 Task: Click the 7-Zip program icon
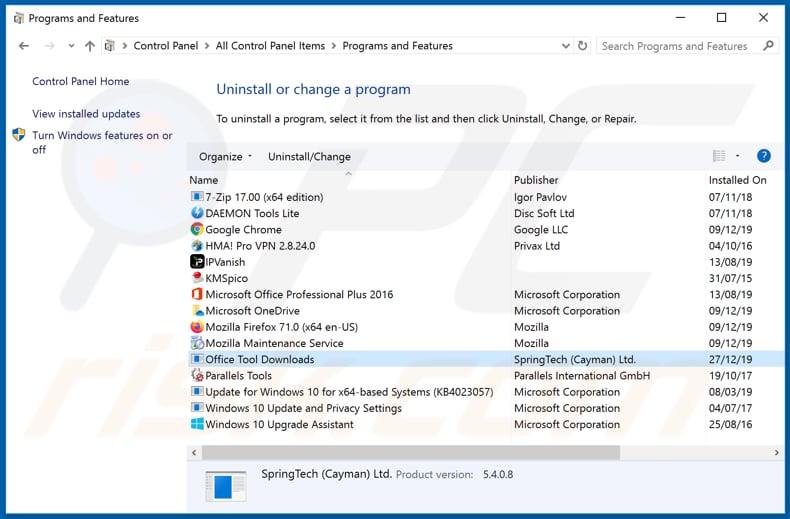pos(197,197)
